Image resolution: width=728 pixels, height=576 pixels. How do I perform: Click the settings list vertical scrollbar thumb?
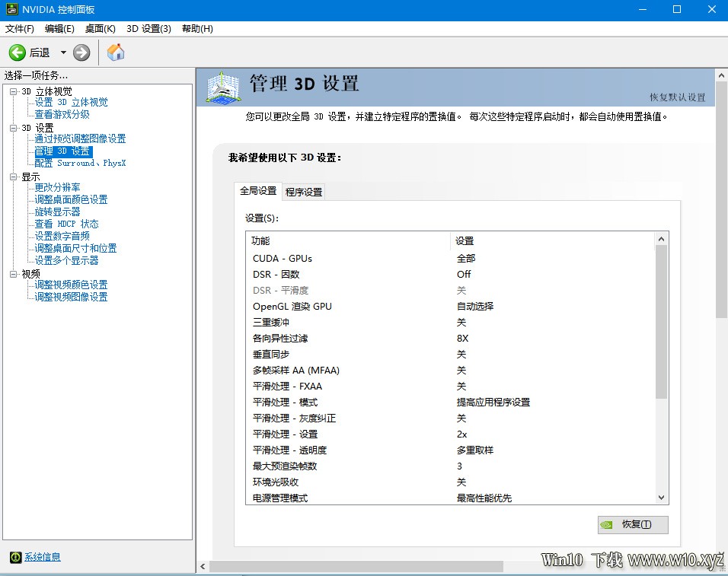click(662, 321)
